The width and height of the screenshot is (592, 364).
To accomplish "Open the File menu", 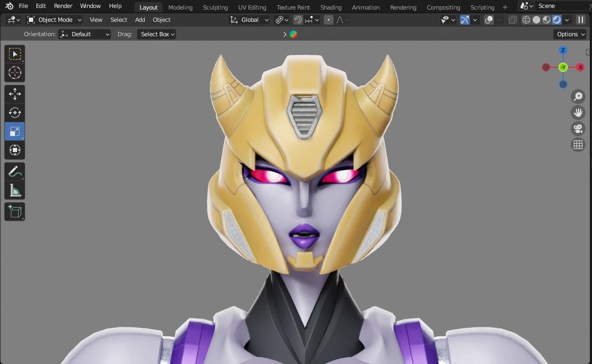I will coord(24,6).
